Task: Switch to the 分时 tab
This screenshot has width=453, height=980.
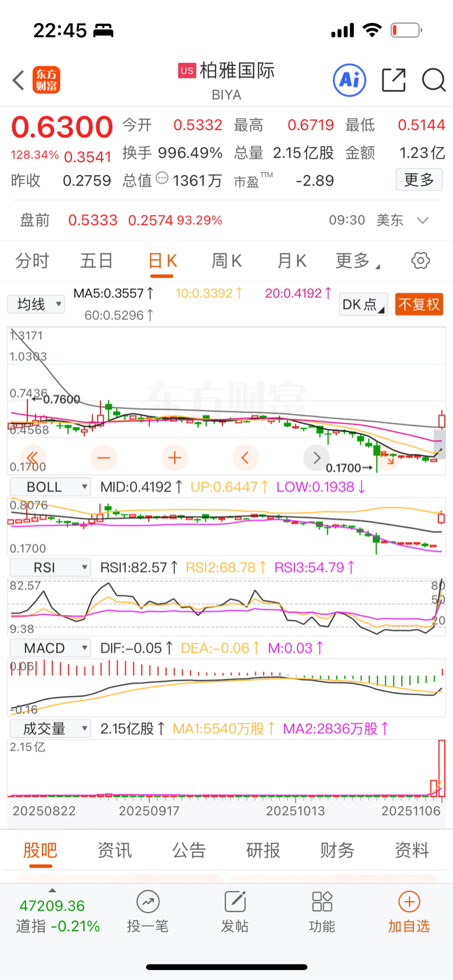Action: click(x=32, y=260)
